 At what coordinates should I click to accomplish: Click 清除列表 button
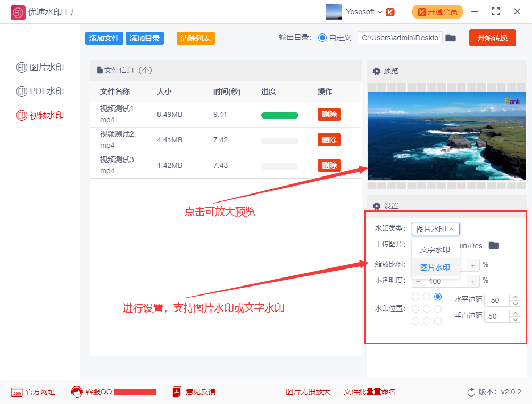click(x=195, y=38)
